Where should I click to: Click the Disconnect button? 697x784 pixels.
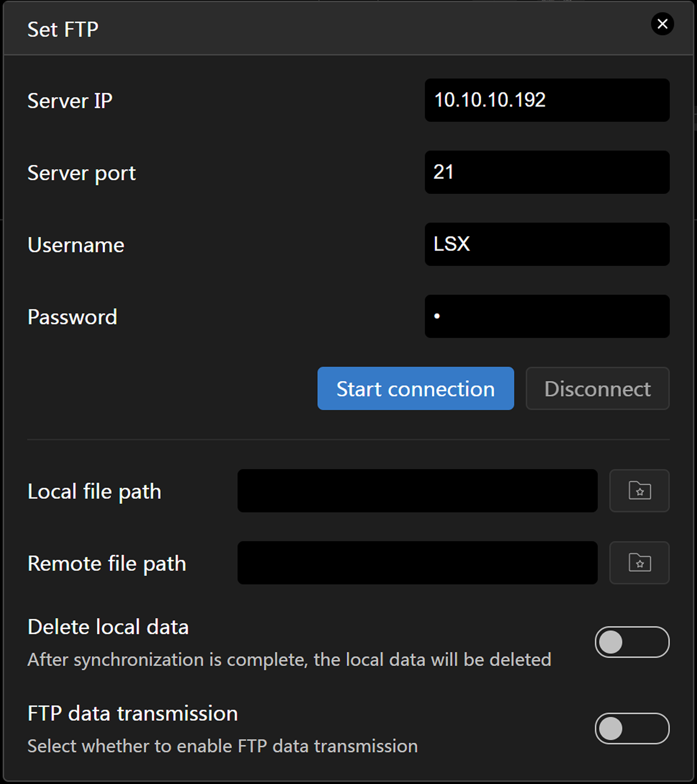597,389
